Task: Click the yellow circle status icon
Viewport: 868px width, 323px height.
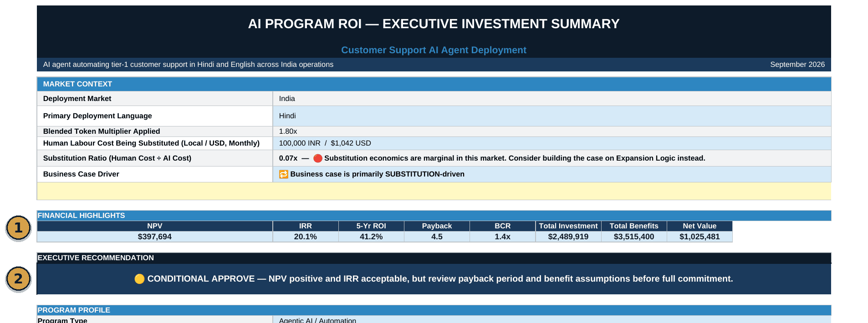Action: pos(140,279)
